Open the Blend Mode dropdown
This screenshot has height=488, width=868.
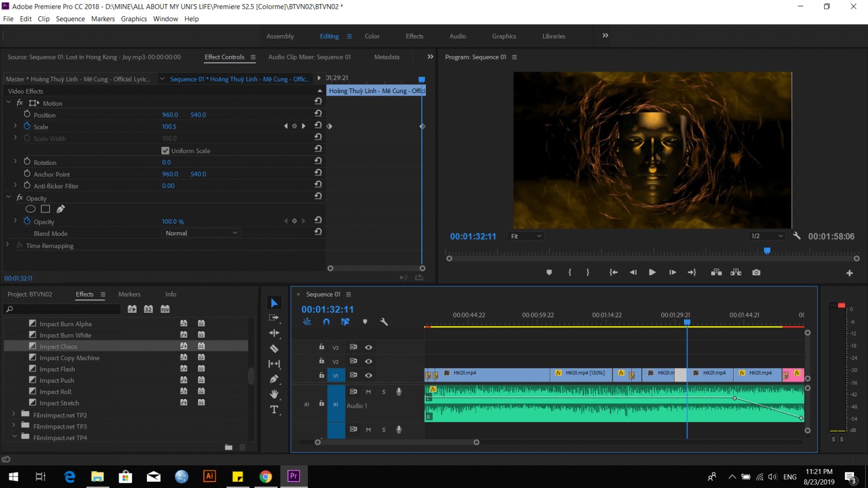pos(201,233)
